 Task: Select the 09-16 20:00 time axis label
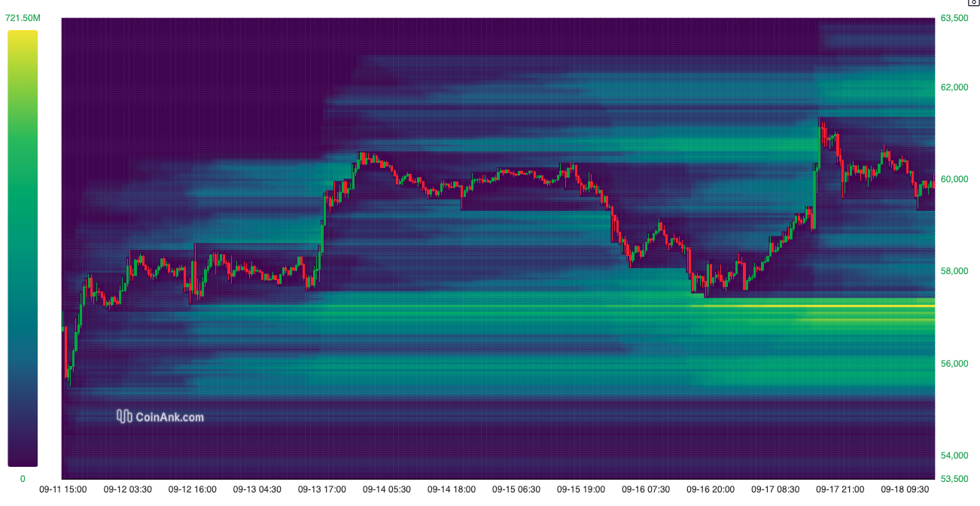coord(711,489)
